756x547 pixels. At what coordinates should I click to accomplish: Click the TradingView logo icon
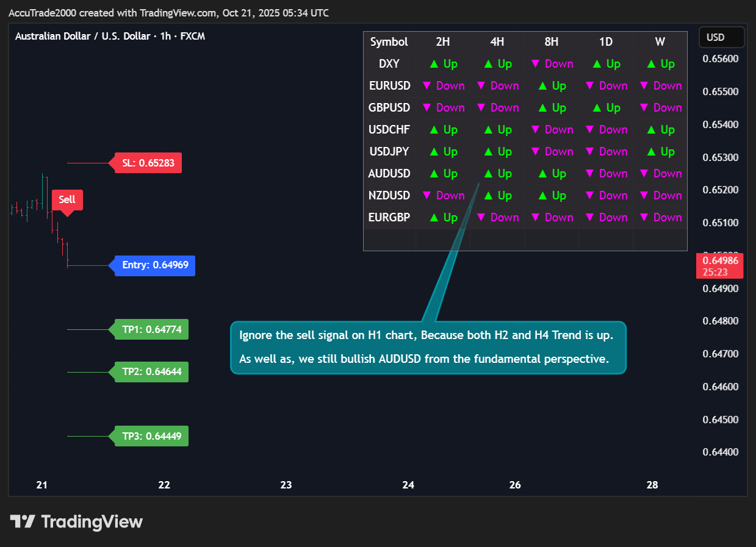pos(23,522)
